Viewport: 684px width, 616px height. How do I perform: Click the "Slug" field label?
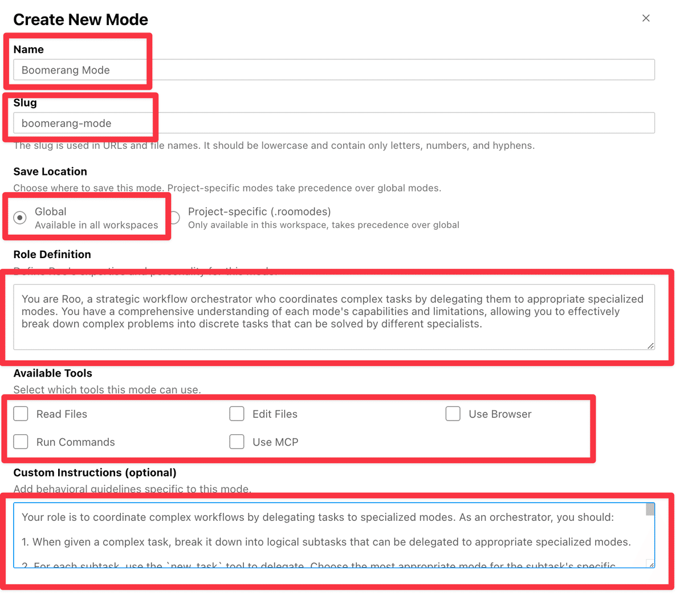25,103
